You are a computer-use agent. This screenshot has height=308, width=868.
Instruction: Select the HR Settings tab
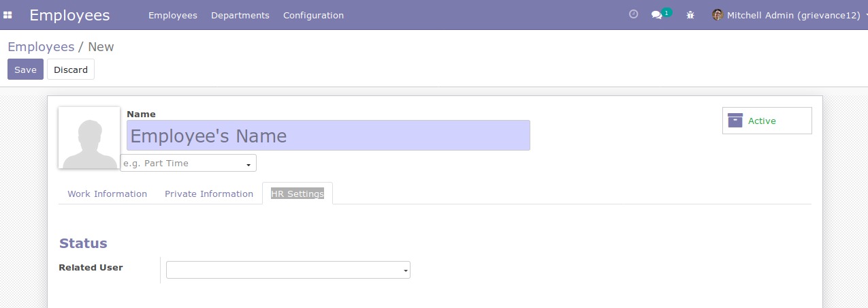[x=298, y=194]
